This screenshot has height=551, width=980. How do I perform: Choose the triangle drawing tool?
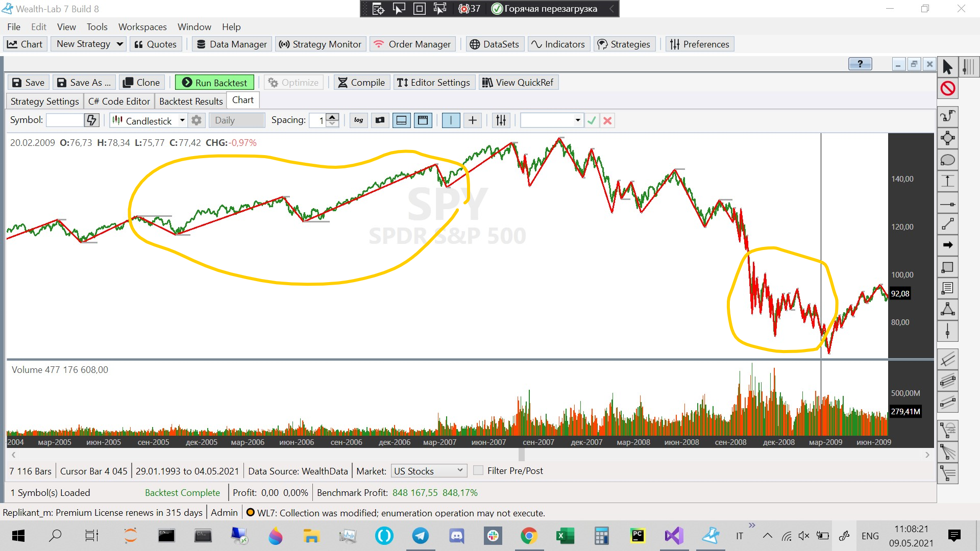pyautogui.click(x=947, y=309)
